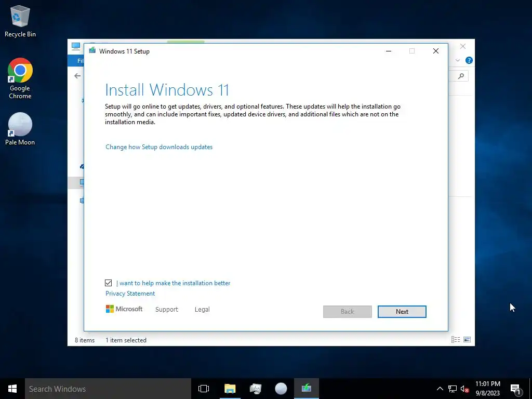Viewport: 532px width, 399px height.
Task: Click the back arrow in File Explorer
Action: coord(77,76)
